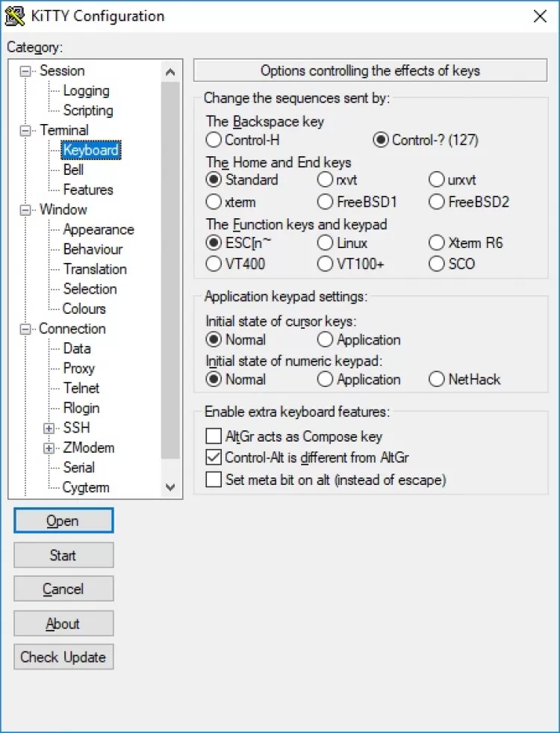Close the KiTTY Configuration window
560x733 pixels.
(x=539, y=16)
